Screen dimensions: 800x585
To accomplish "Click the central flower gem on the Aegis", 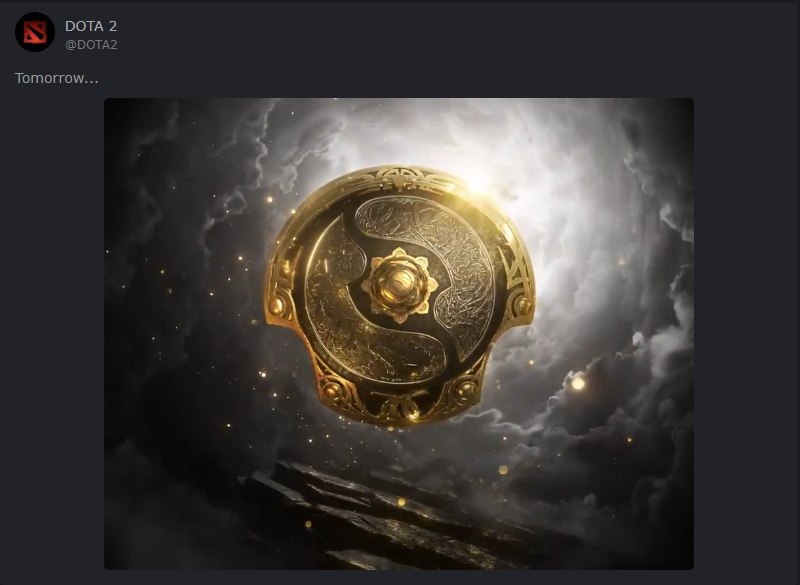I will tap(399, 285).
